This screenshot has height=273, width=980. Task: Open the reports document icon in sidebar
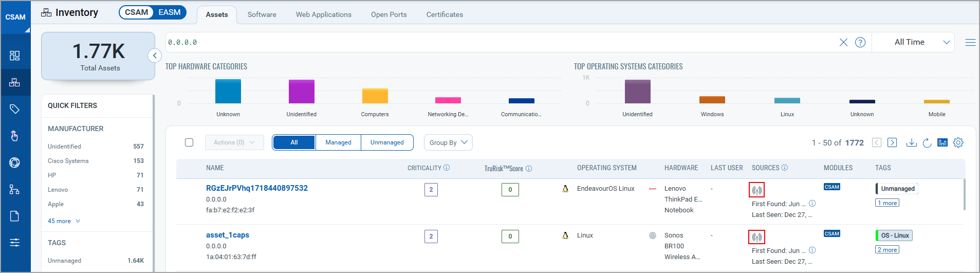point(14,216)
